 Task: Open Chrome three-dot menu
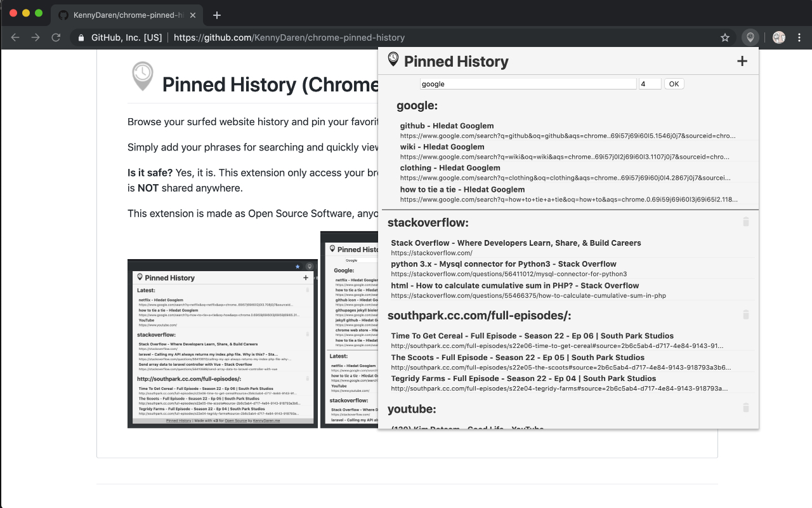tap(800, 37)
